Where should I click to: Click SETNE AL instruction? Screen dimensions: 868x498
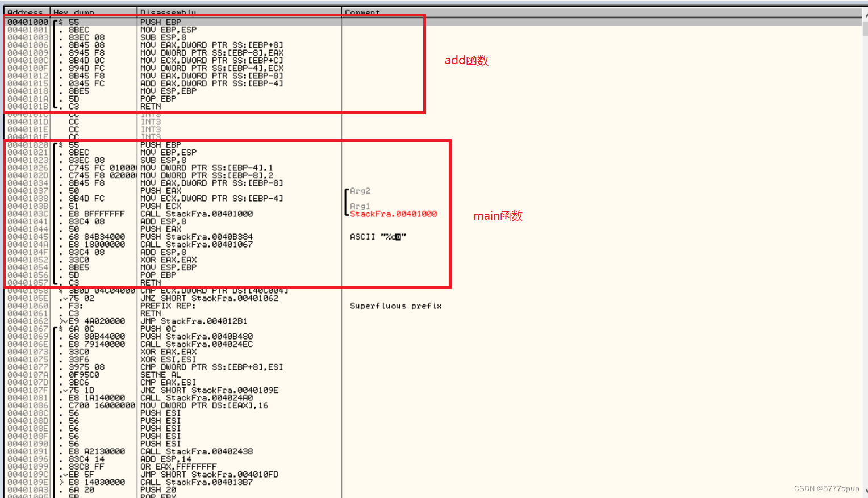pos(161,375)
